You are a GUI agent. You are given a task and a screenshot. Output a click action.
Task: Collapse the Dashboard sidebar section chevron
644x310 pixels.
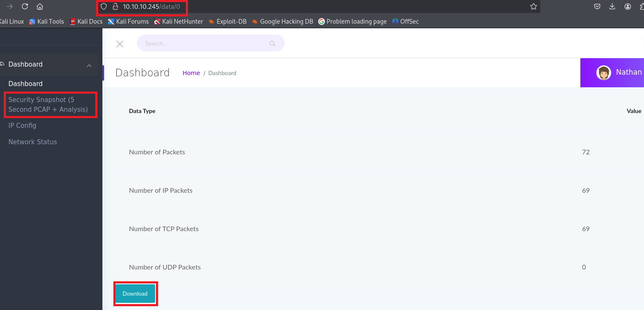(x=89, y=65)
